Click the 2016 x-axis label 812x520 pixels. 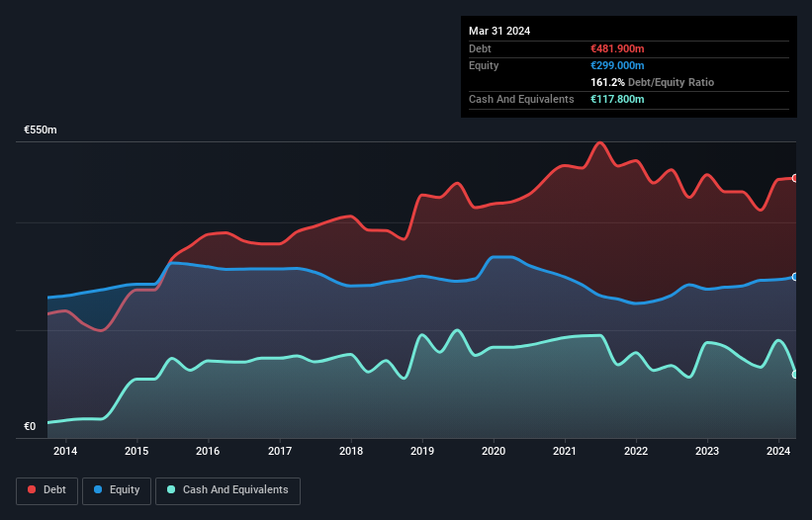tap(208, 451)
